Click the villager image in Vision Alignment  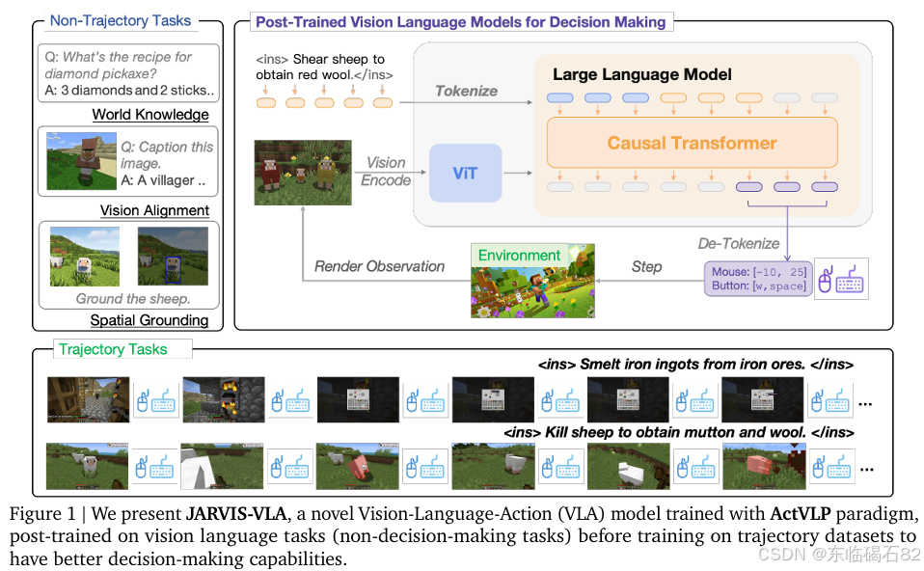81,161
